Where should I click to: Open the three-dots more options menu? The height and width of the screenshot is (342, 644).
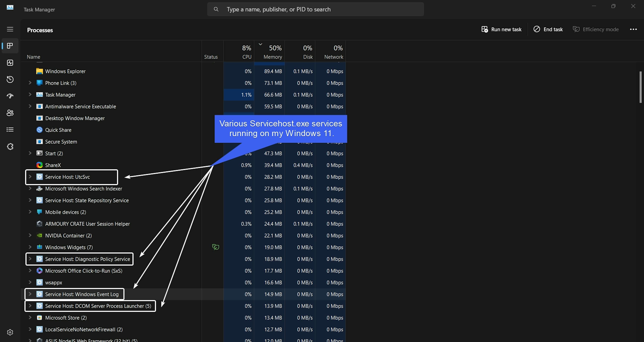(x=633, y=30)
